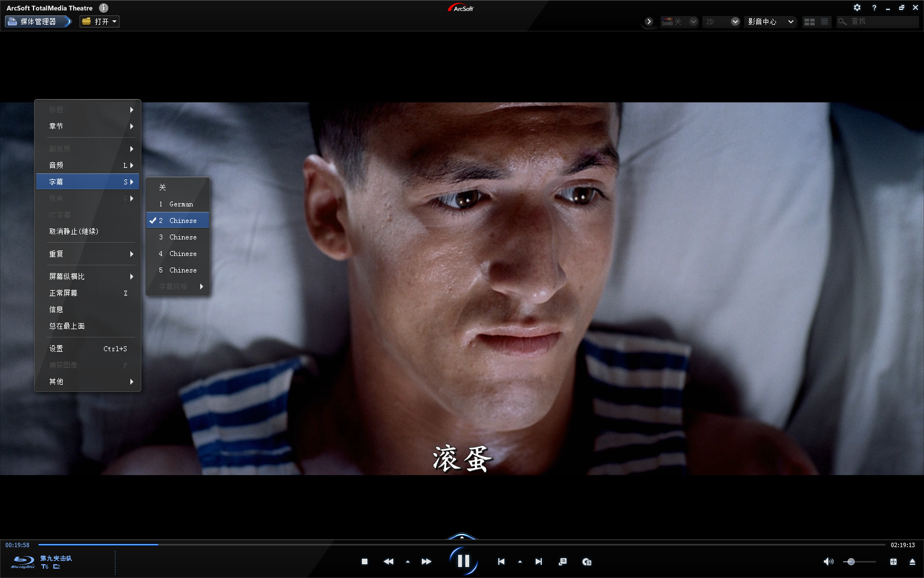Open 设置 settings menu item

(88, 348)
